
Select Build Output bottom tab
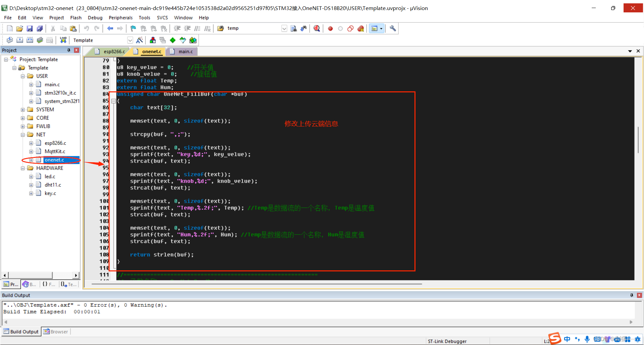tap(21, 332)
